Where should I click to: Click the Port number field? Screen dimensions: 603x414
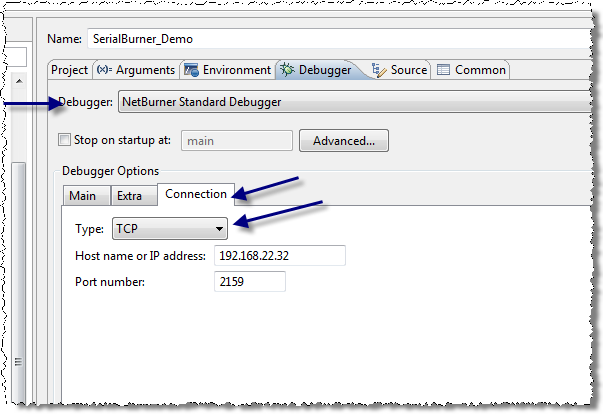point(250,282)
